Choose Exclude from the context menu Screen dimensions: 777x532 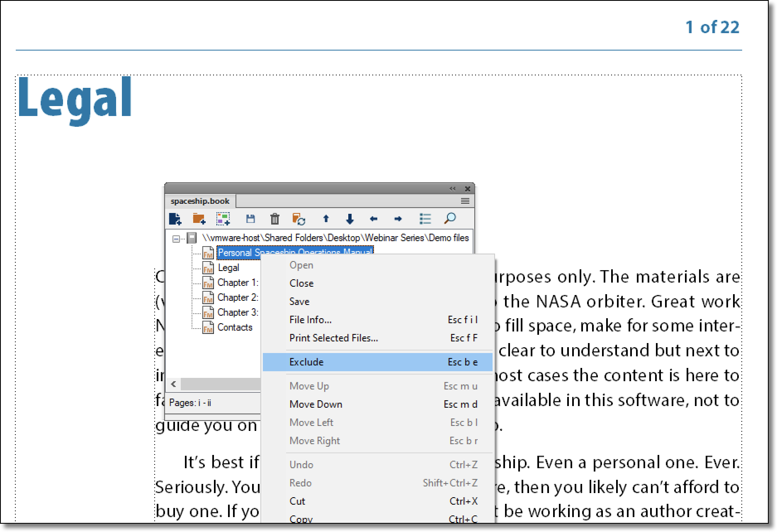(307, 362)
